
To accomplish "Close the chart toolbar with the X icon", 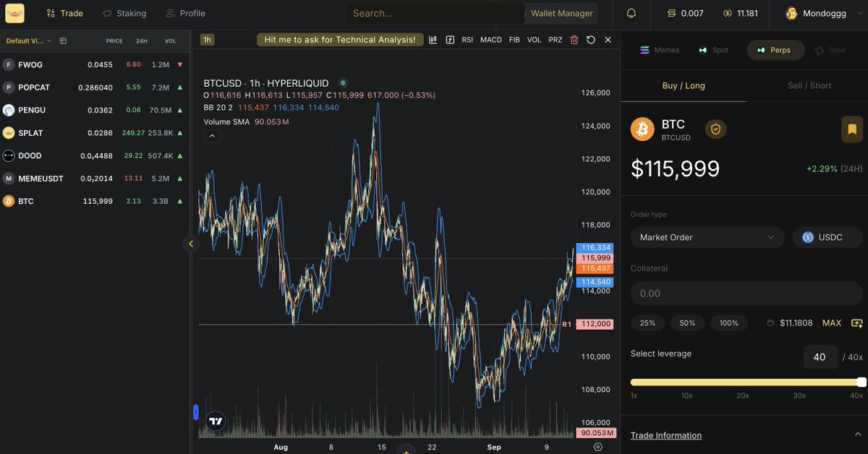I will click(608, 40).
